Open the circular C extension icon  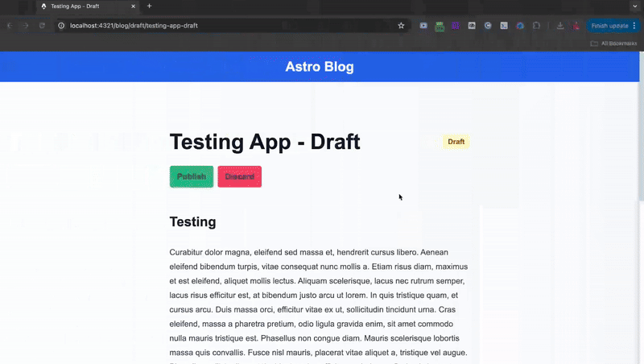click(488, 26)
